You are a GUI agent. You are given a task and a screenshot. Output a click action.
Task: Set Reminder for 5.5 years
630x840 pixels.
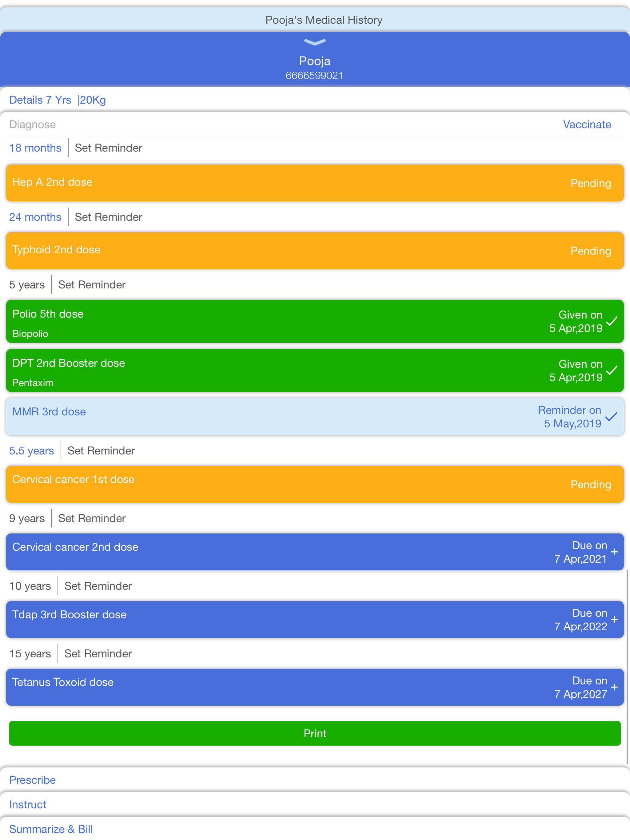click(x=101, y=450)
